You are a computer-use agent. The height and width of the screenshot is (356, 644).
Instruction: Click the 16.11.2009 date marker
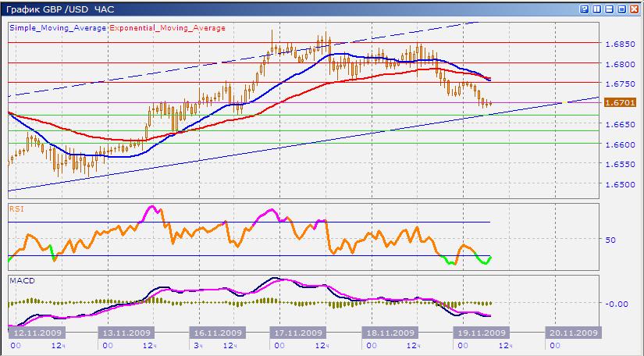216,332
